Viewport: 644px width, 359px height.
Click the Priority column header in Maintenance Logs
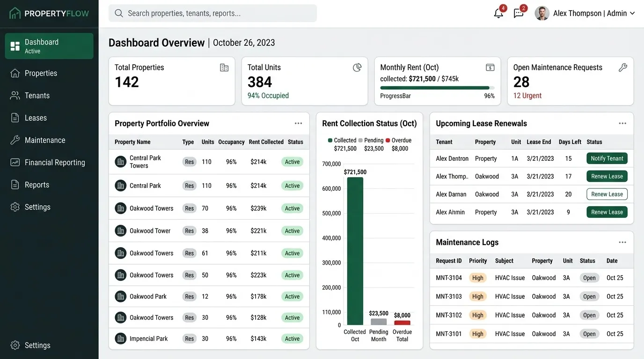click(478, 261)
